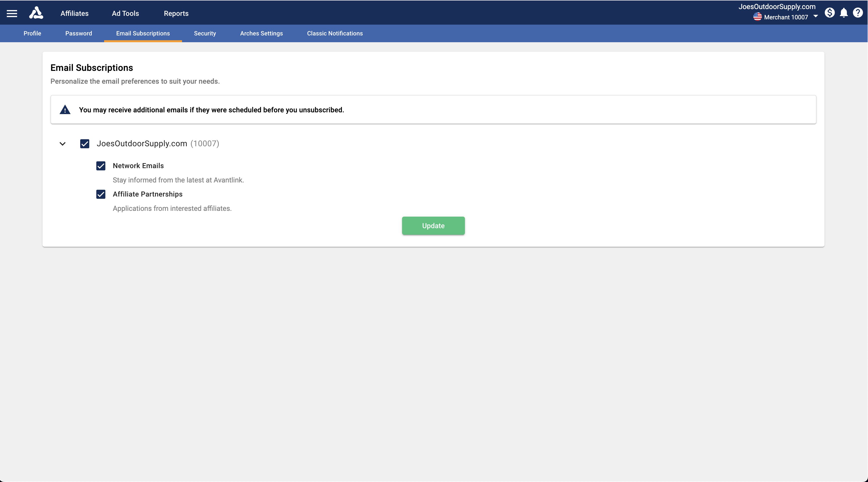
Task: Click the JoesOutdoorSupply.com (10007) row label
Action: [x=158, y=144]
